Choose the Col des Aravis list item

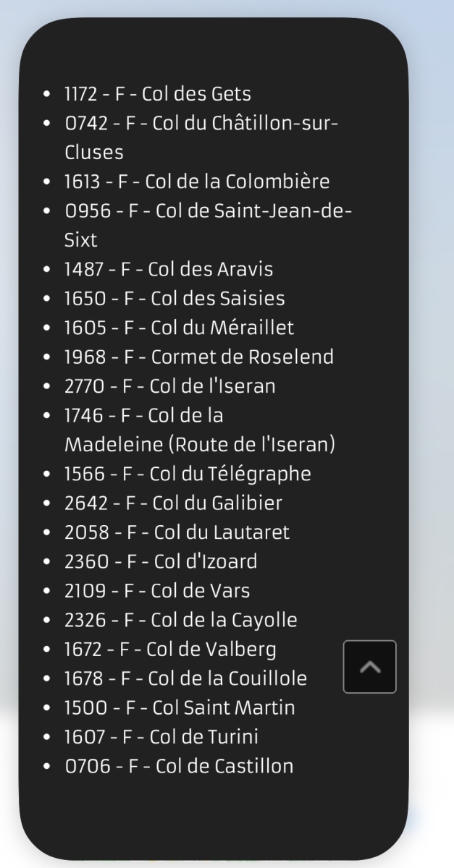[169, 270]
